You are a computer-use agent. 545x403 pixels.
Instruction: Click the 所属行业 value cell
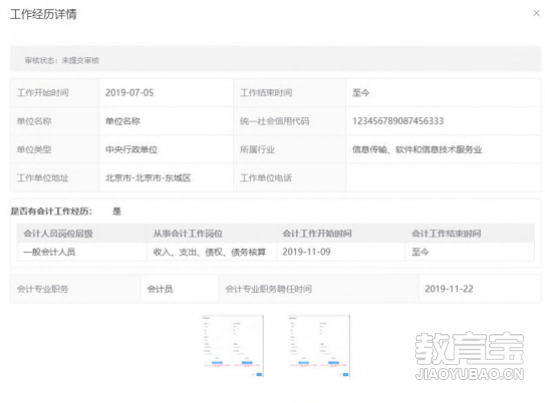(x=443, y=150)
